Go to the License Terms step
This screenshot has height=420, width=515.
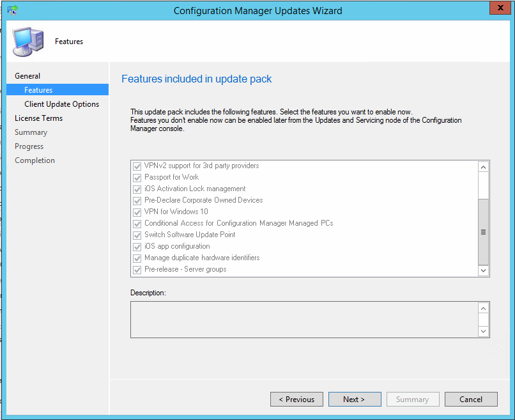click(x=38, y=118)
